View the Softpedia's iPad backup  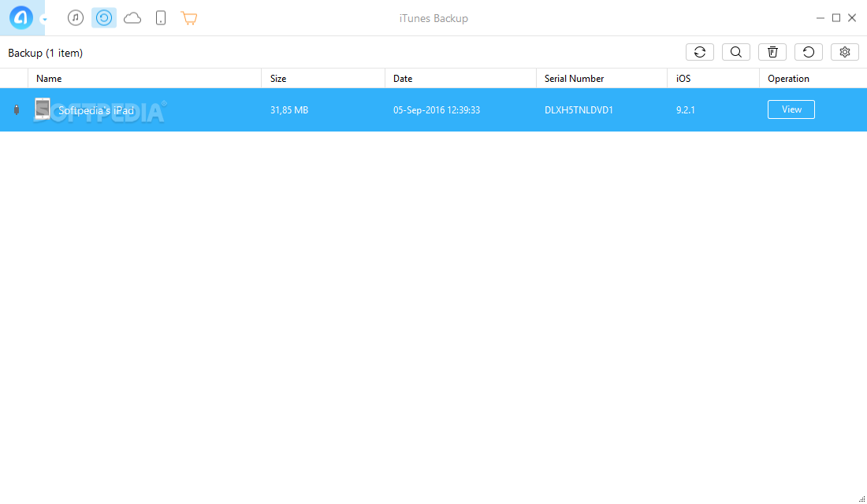click(x=791, y=109)
